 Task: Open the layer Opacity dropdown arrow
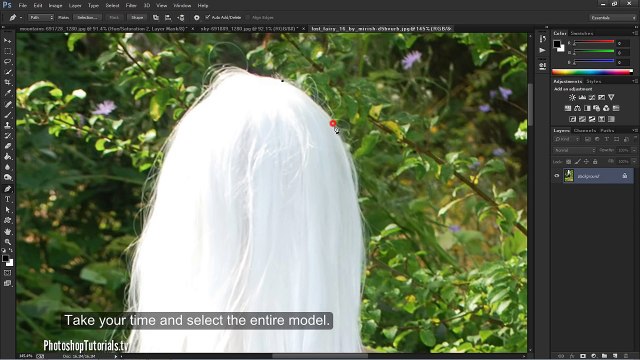(x=634, y=150)
